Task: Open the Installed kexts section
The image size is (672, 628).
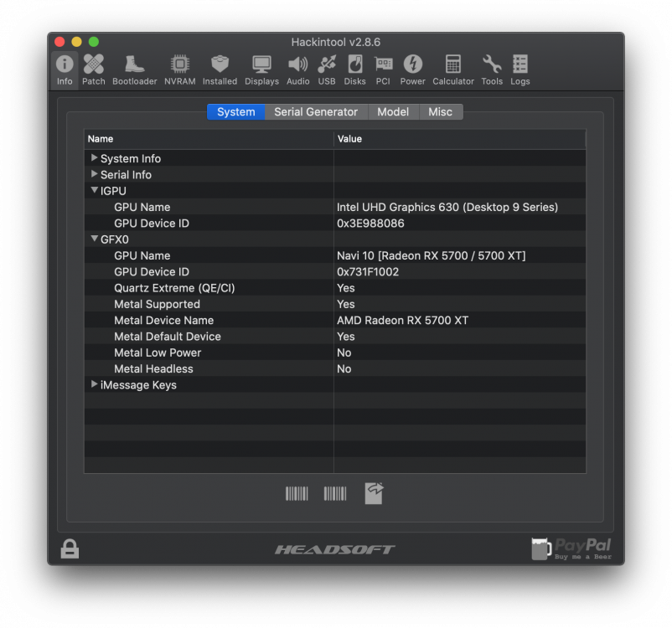Action: (220, 70)
